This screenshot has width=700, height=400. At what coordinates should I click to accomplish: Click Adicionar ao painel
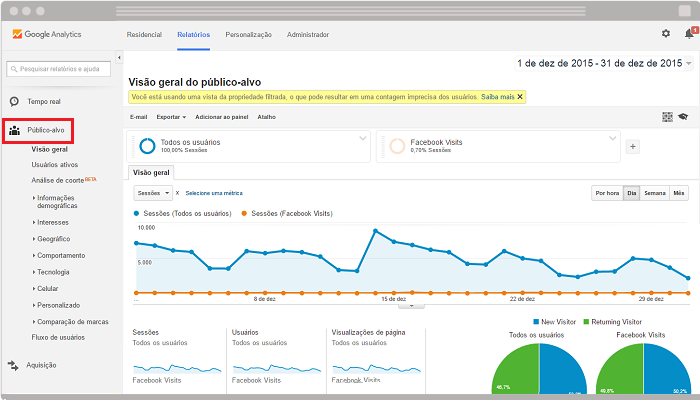(x=221, y=117)
